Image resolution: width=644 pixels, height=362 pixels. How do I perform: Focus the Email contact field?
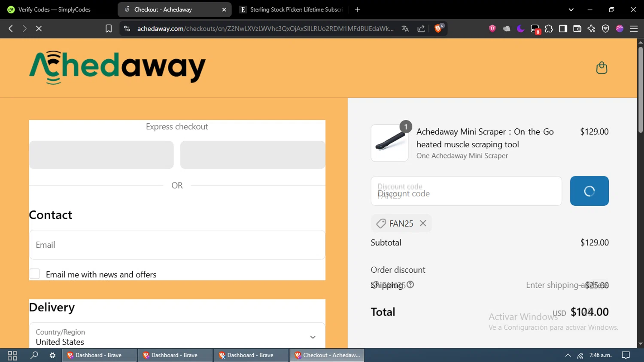point(177,245)
